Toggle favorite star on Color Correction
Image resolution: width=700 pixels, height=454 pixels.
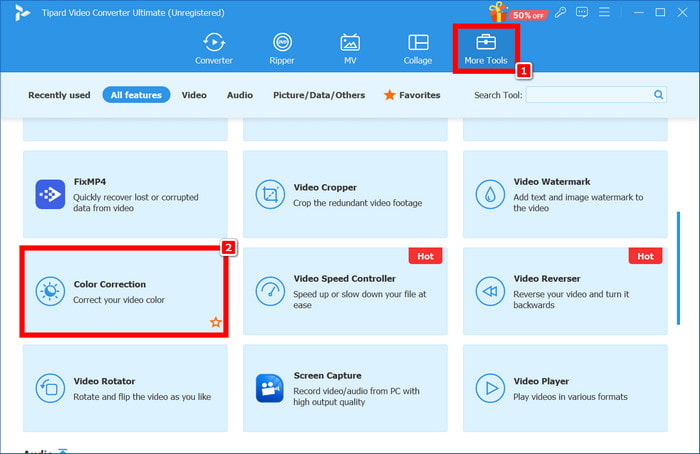tap(216, 322)
